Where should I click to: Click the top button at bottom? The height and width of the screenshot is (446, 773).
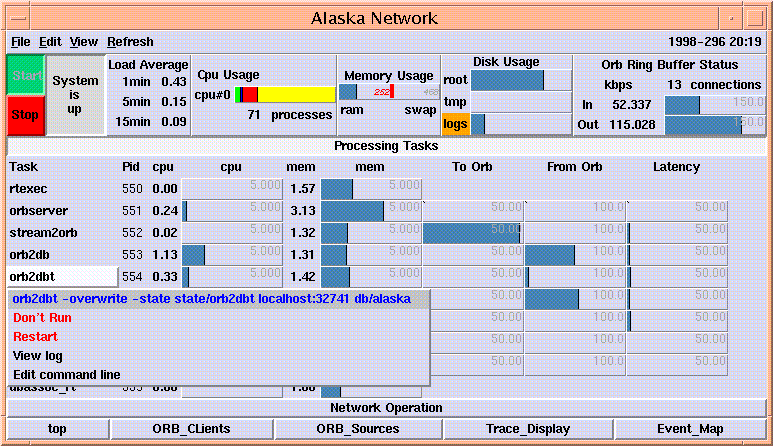58,429
